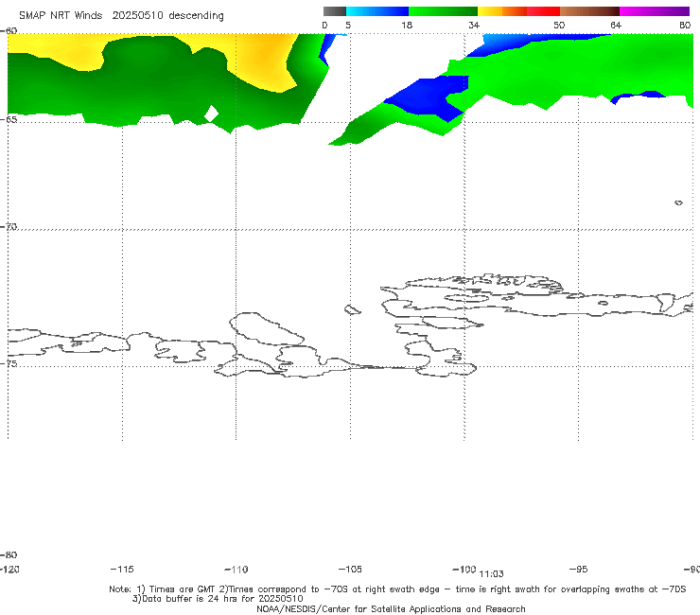Viewport: 700px width, 615px height.
Task: Click the colorbar end label '80'
Action: [685, 26]
